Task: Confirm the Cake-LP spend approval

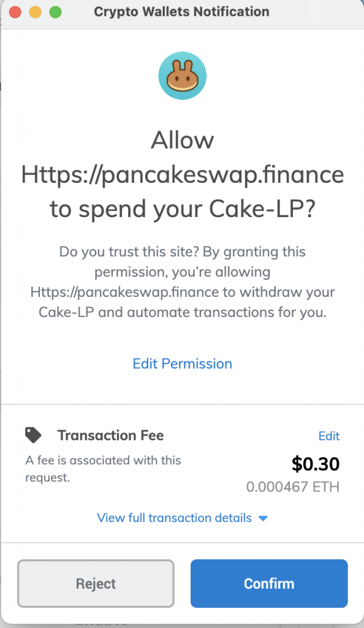Action: pos(269,584)
